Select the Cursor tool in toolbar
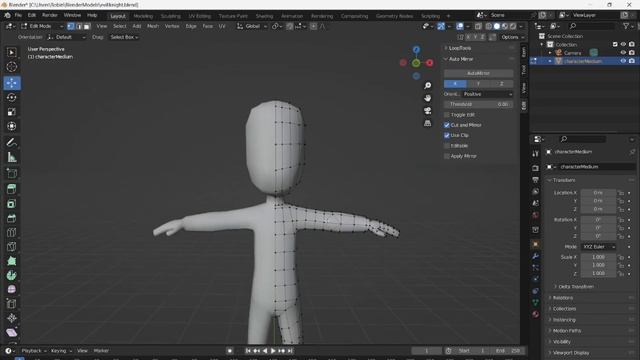 (11, 67)
